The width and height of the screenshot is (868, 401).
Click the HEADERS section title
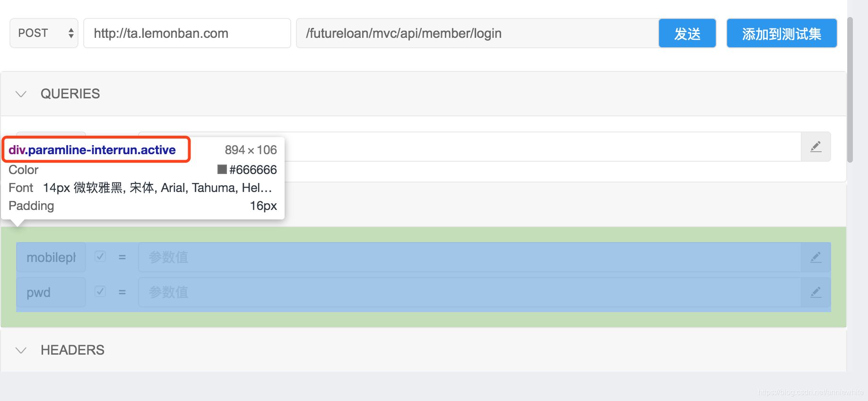tap(72, 350)
